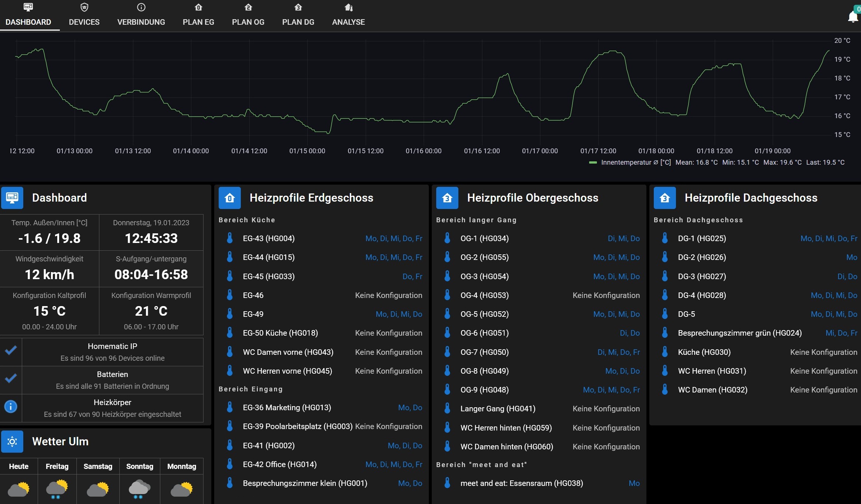Viewport: 861px width, 504px height.
Task: Click the EG-39 Poolarbeitsplatz (HG003) entry
Action: click(298, 426)
